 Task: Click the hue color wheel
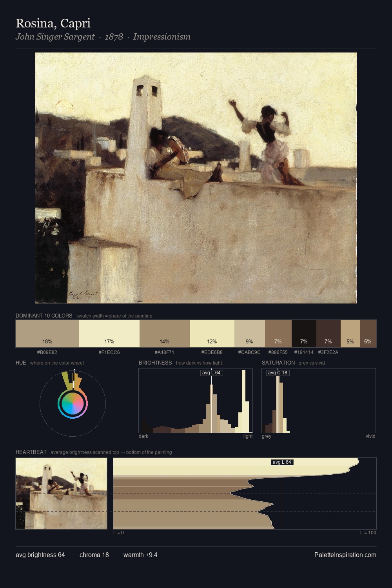click(73, 403)
